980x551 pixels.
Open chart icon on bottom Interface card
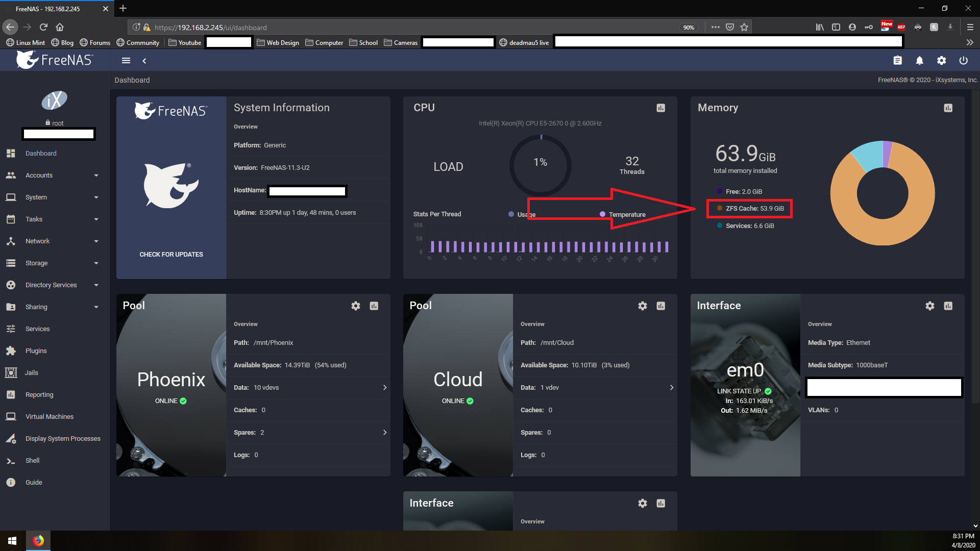661,503
